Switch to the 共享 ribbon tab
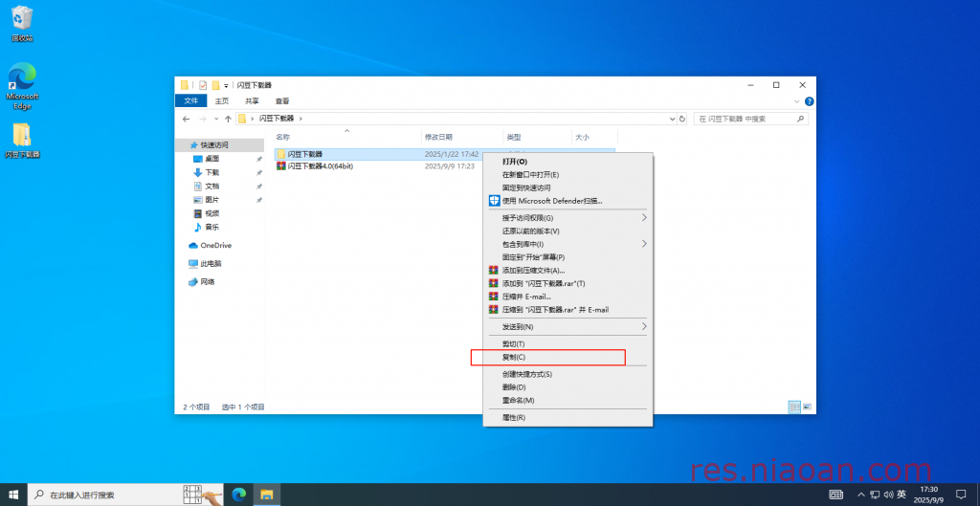This screenshot has height=506, width=980. (252, 101)
